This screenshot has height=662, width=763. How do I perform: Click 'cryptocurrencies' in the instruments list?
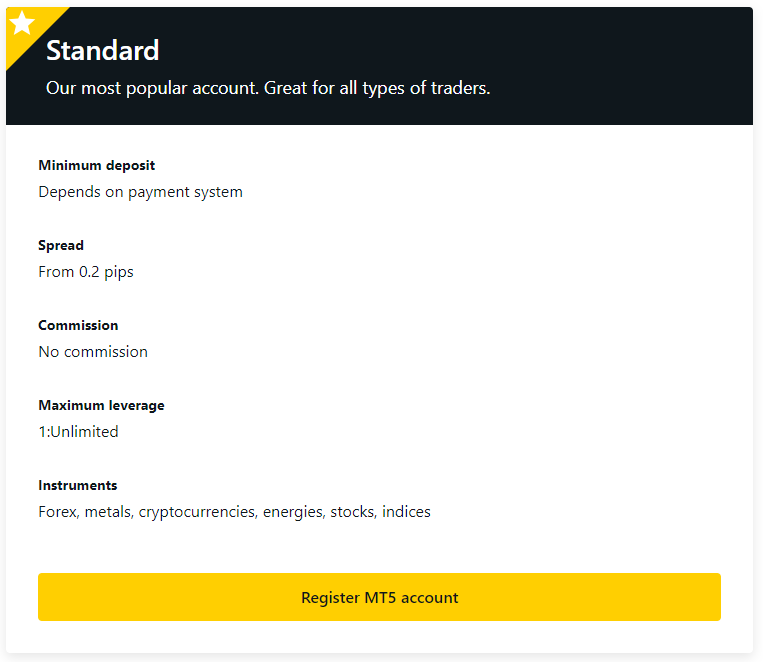click(198, 511)
